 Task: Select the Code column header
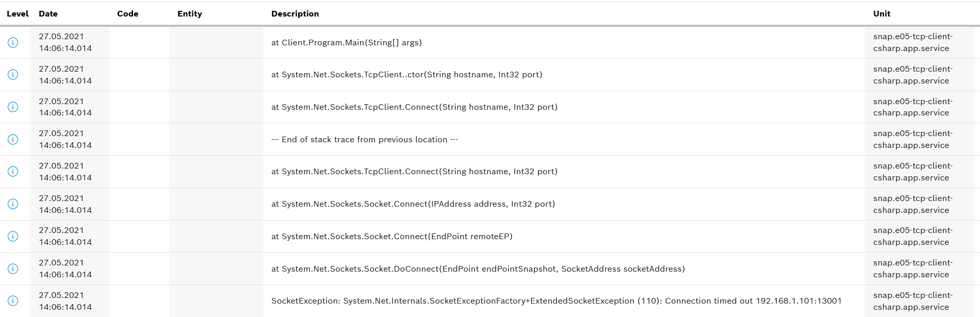coord(127,14)
